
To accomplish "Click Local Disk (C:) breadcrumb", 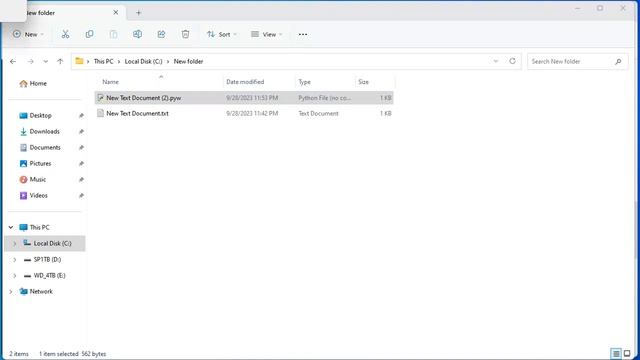I will 143,61.
